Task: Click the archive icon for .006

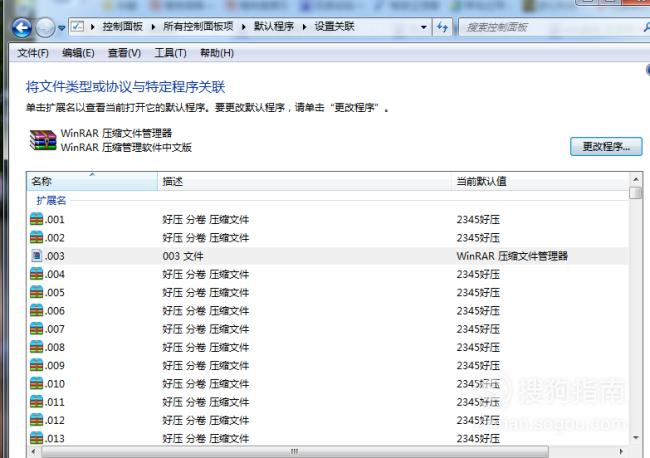Action: tap(36, 310)
